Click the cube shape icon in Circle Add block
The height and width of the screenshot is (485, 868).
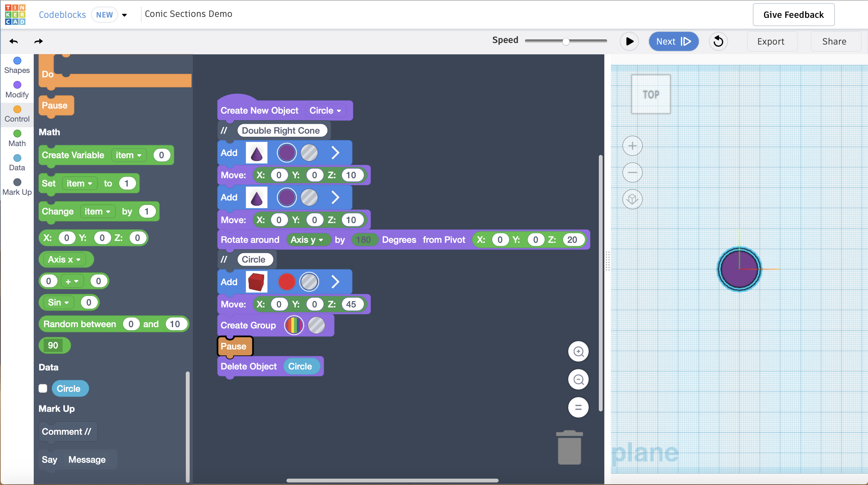coord(257,282)
